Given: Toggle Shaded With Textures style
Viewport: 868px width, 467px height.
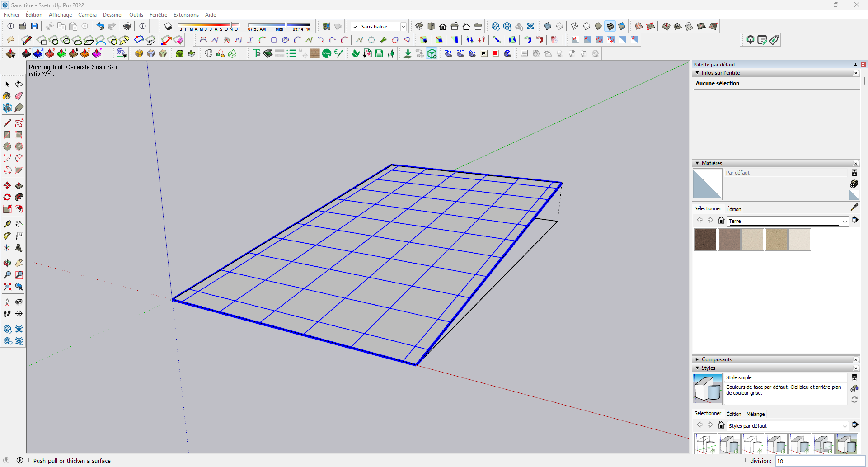Looking at the screenshot, I should [610, 26].
